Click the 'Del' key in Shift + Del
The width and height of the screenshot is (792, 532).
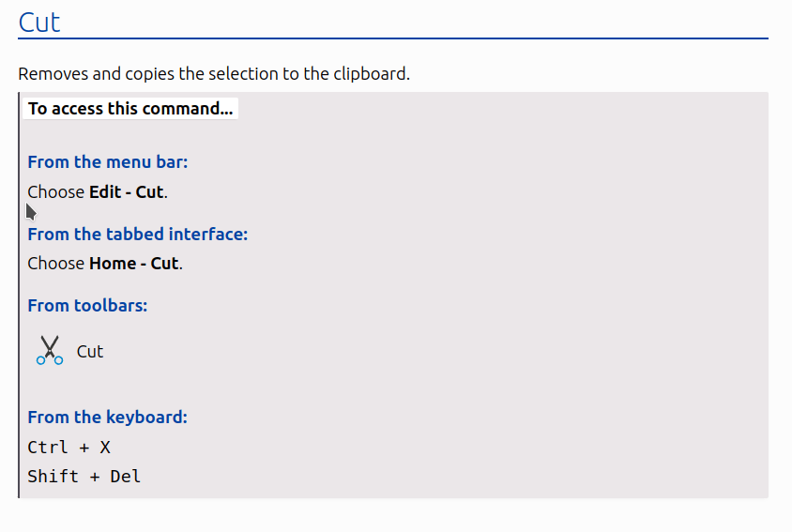tap(125, 476)
